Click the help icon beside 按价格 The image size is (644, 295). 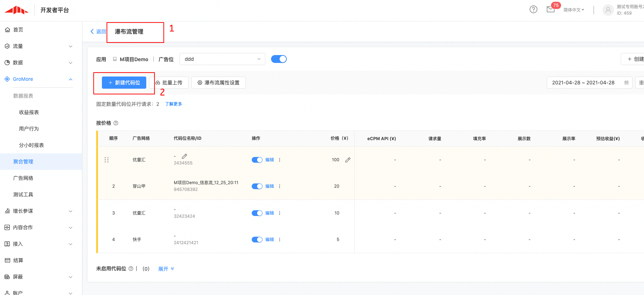click(x=116, y=123)
